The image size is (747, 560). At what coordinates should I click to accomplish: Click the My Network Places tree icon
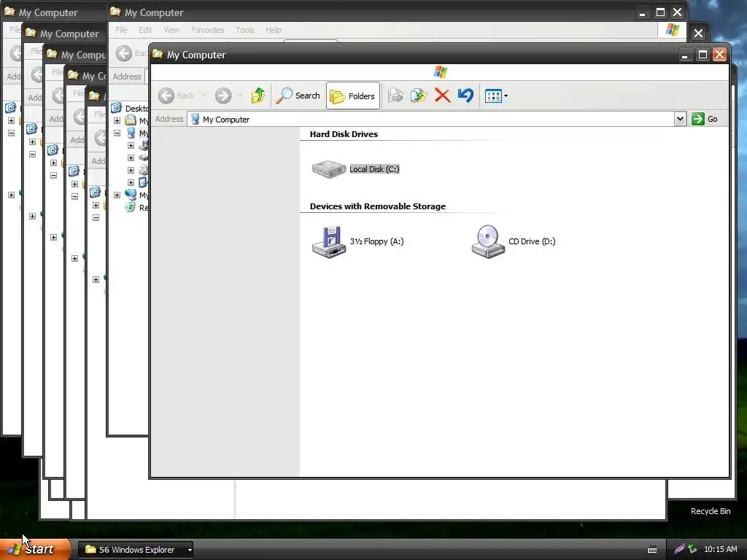[131, 195]
